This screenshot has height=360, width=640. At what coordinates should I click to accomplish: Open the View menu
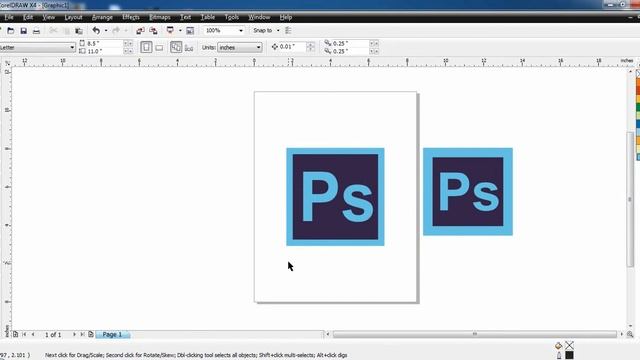point(49,17)
